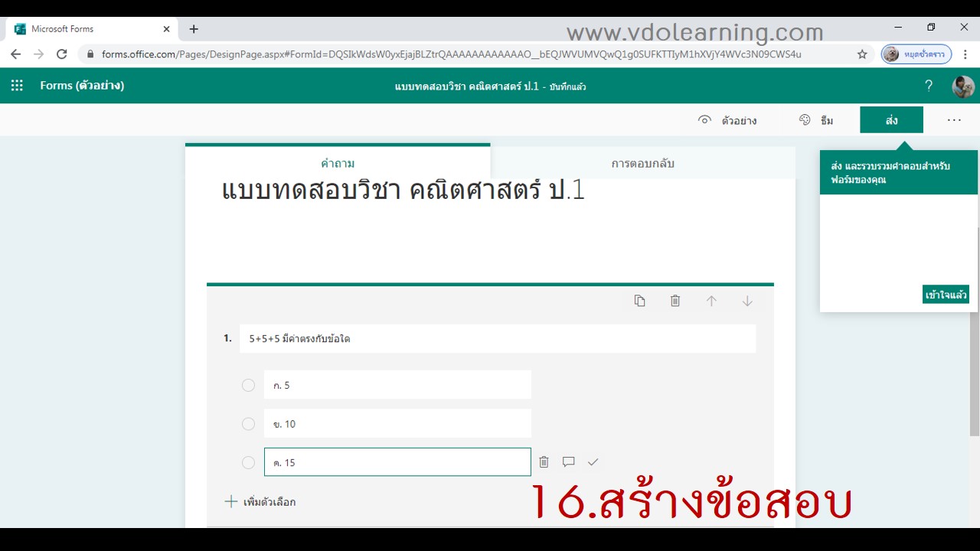Delete question 1 with the trash icon
Viewport: 980px width, 551px height.
click(675, 301)
